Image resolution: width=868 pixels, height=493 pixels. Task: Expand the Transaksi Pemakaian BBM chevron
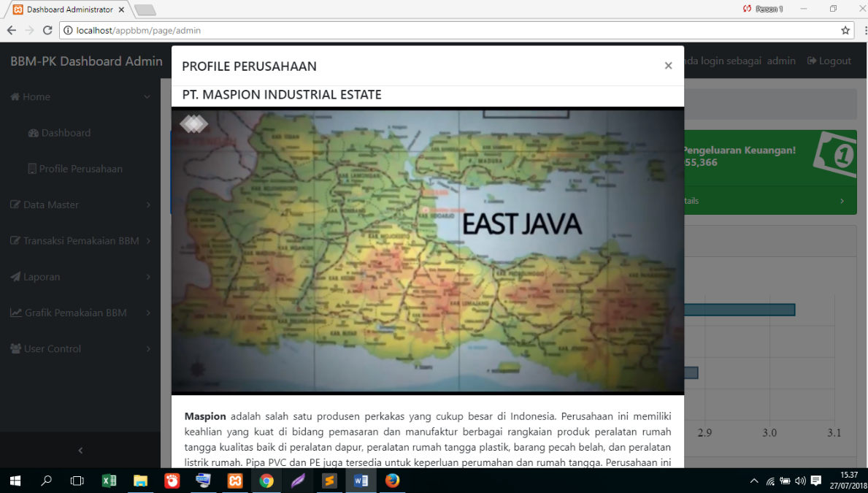click(148, 241)
